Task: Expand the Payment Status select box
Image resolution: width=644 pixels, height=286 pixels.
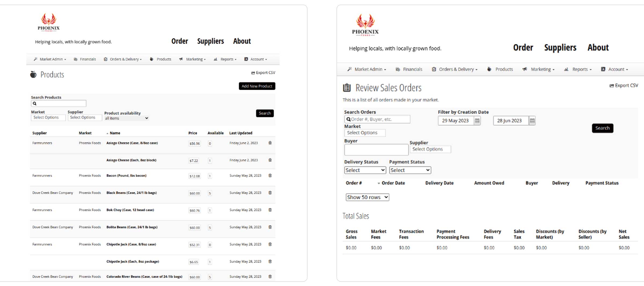Action: point(410,170)
